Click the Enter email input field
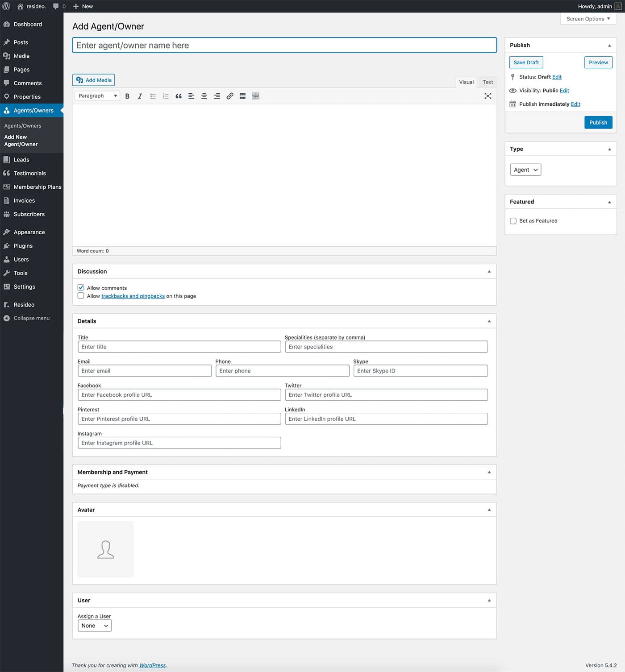Image resolution: width=625 pixels, height=672 pixels. (144, 371)
